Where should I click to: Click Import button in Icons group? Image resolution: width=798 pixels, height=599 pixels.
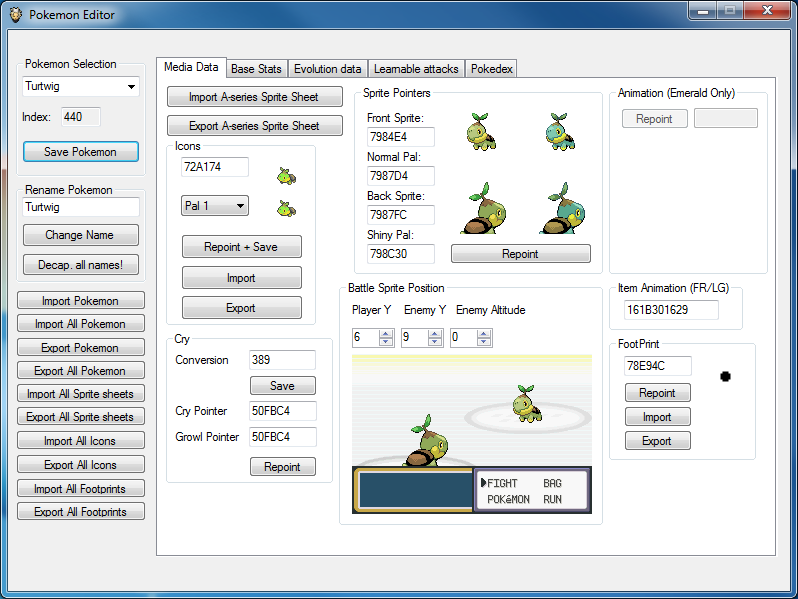click(x=241, y=278)
